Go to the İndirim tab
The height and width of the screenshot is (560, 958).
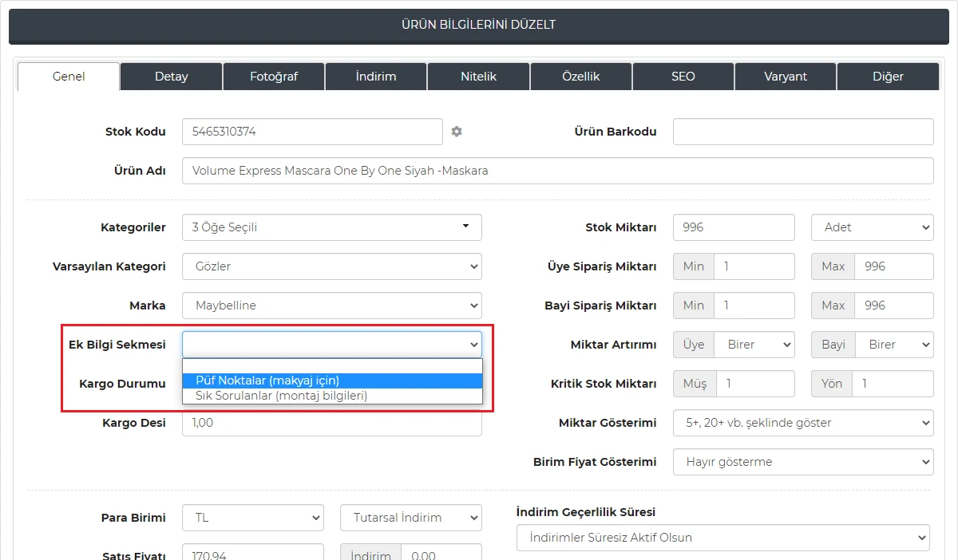(376, 77)
